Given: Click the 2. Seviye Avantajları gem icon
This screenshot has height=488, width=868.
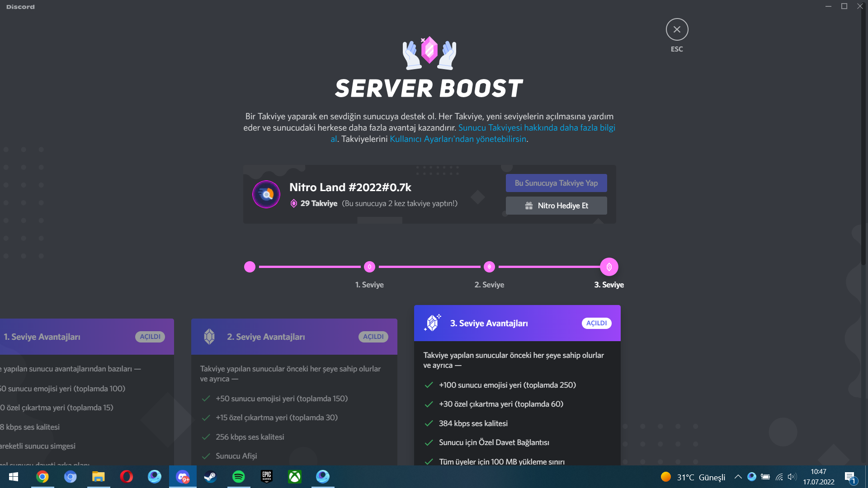Looking at the screenshot, I should coord(209,337).
